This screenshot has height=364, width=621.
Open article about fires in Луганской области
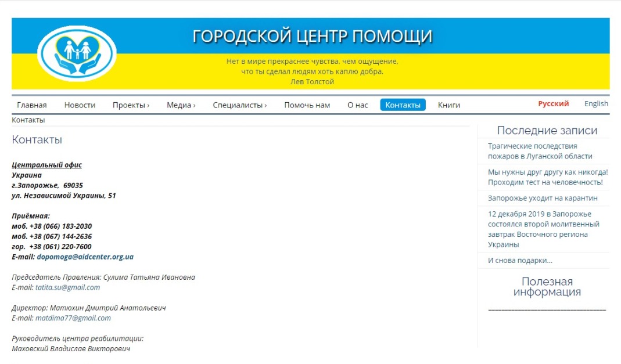540,151
